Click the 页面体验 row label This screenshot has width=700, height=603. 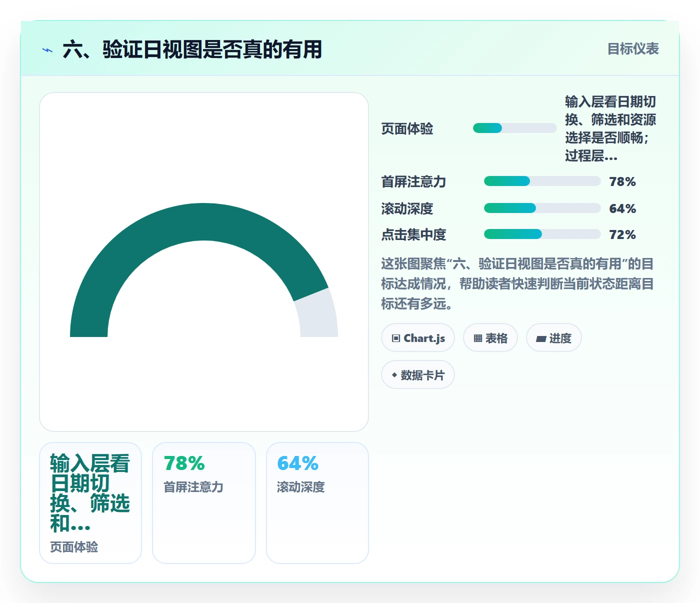pyautogui.click(x=407, y=128)
